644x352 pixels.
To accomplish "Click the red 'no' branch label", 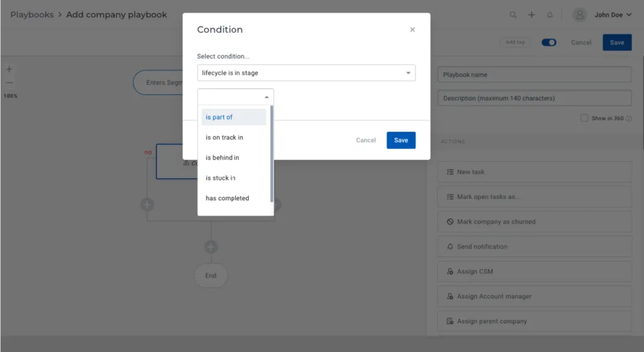I will (148, 152).
